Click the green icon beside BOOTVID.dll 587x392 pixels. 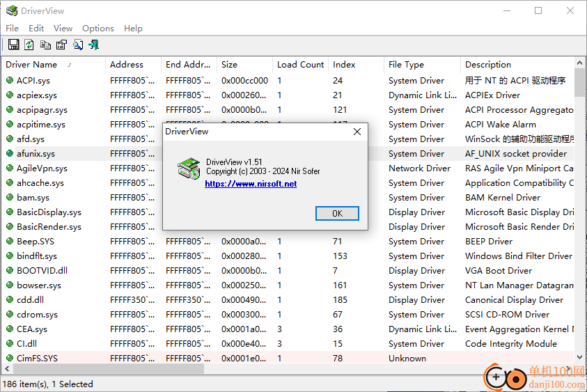click(10, 270)
